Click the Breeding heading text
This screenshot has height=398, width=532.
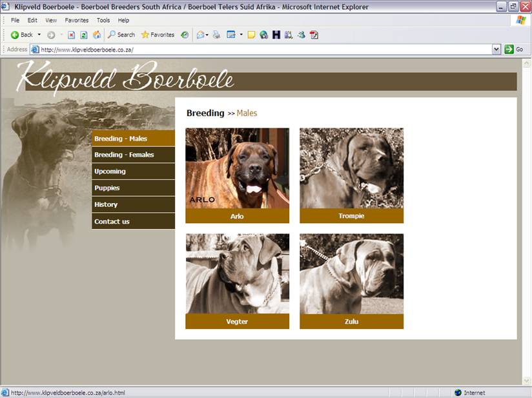pyautogui.click(x=205, y=113)
